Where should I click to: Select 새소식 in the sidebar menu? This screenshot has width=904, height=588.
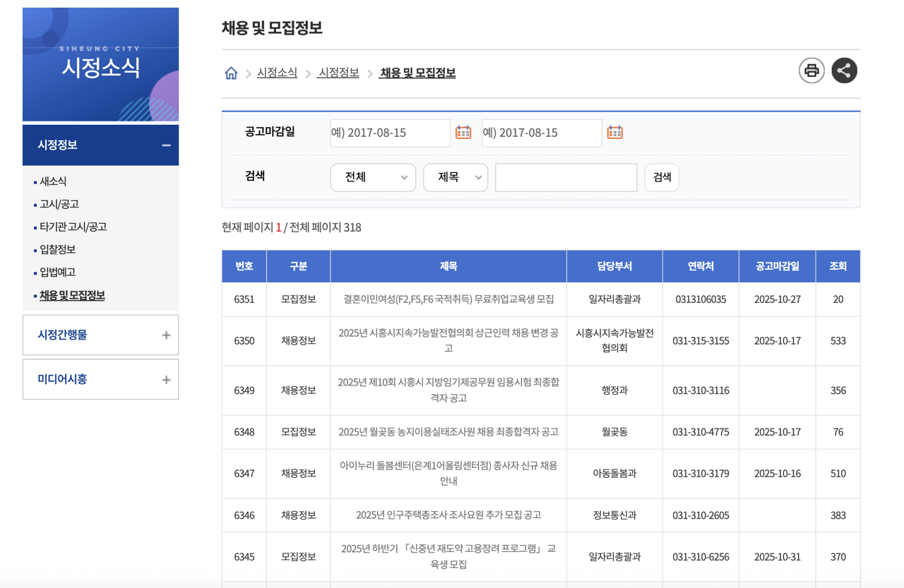point(53,181)
